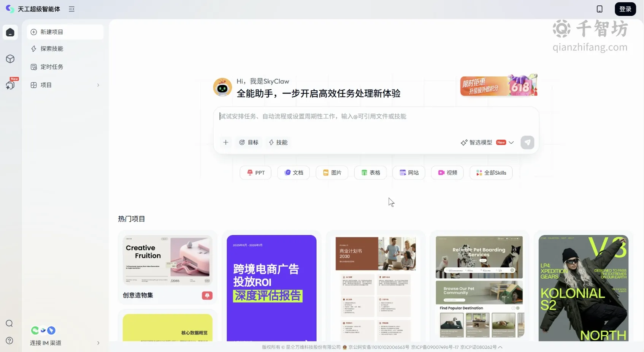Open 探索技能 menu item

tap(65, 49)
